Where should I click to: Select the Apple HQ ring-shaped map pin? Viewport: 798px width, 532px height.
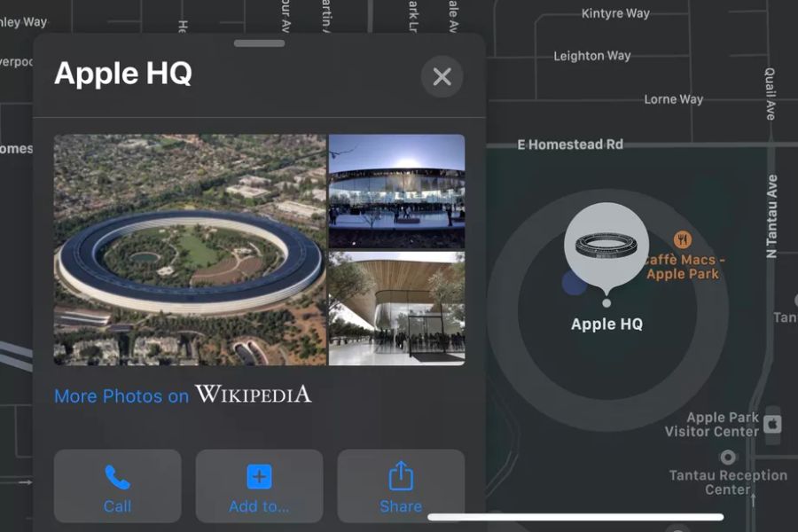pyautogui.click(x=606, y=247)
